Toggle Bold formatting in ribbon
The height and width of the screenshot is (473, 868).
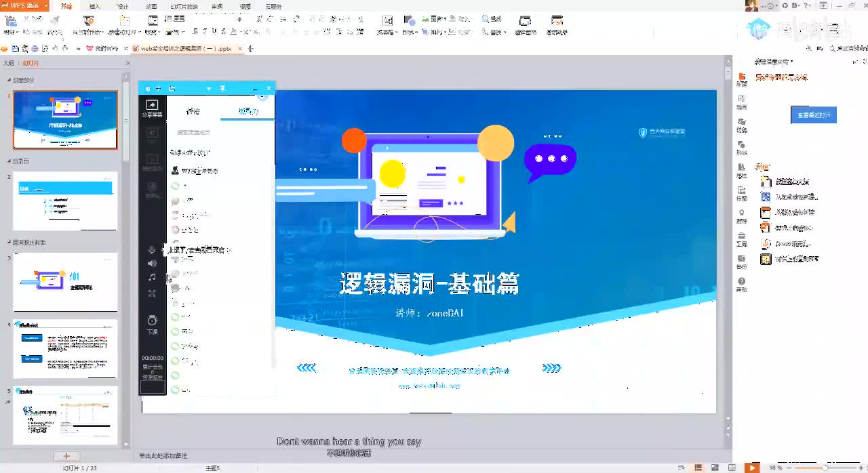(195, 31)
